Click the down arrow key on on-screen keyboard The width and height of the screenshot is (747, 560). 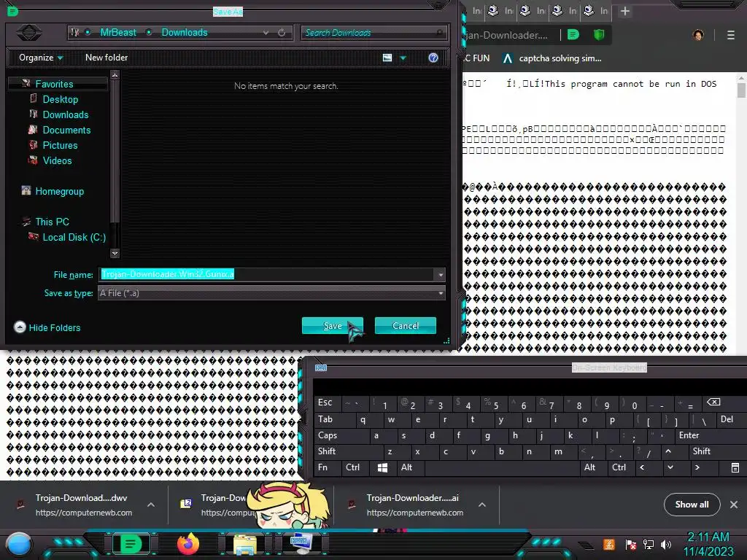click(670, 467)
